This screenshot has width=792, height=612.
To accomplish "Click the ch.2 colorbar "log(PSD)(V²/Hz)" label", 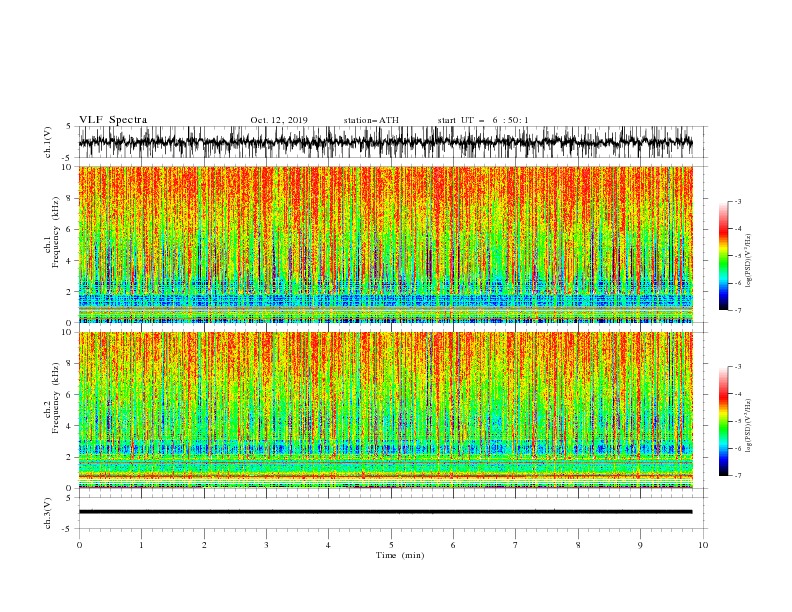I will click(x=749, y=425).
